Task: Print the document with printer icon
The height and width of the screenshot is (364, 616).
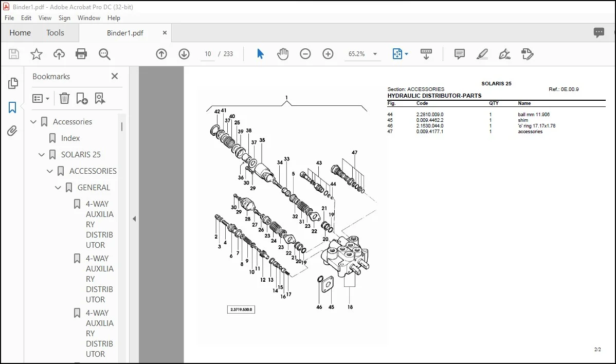Action: 81,54
